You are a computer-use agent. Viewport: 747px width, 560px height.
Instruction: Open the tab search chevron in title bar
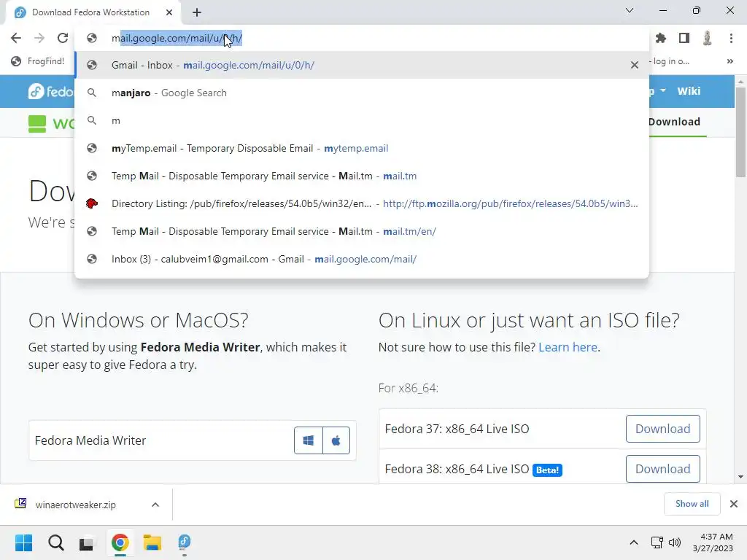pyautogui.click(x=630, y=10)
